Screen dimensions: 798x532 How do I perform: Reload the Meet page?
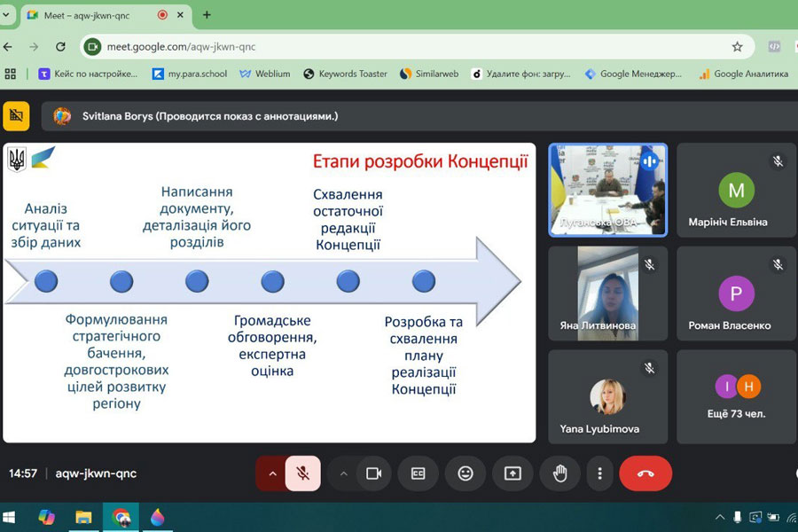tap(60, 46)
